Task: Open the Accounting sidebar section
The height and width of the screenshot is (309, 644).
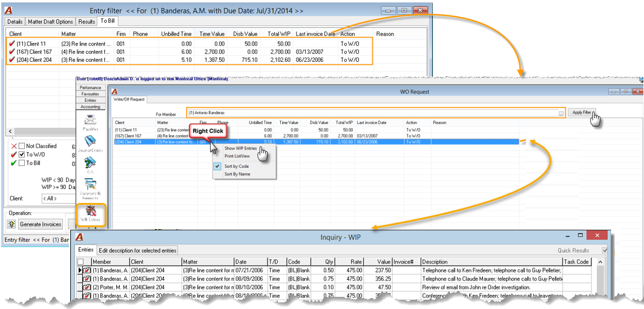Action: 90,107
